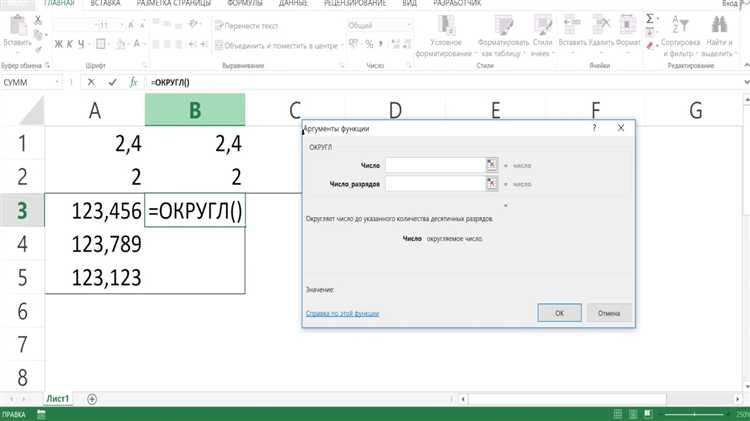Viewport: 750px width, 421px height.
Task: Click the Число input field
Action: (436, 165)
